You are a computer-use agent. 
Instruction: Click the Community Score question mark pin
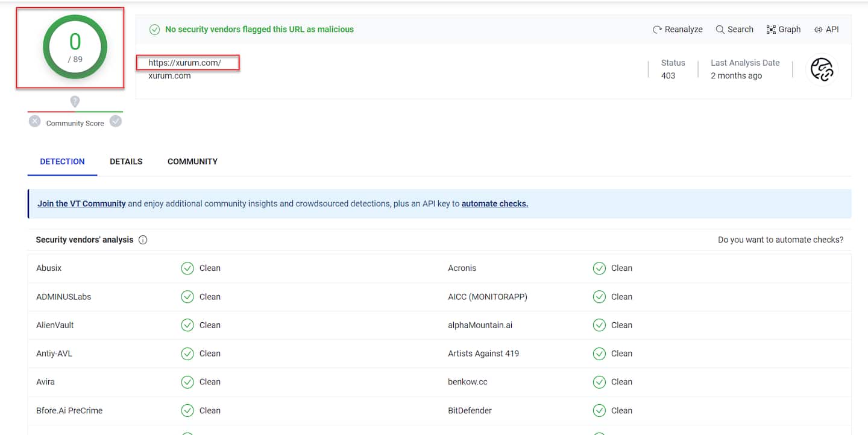pyautogui.click(x=75, y=101)
